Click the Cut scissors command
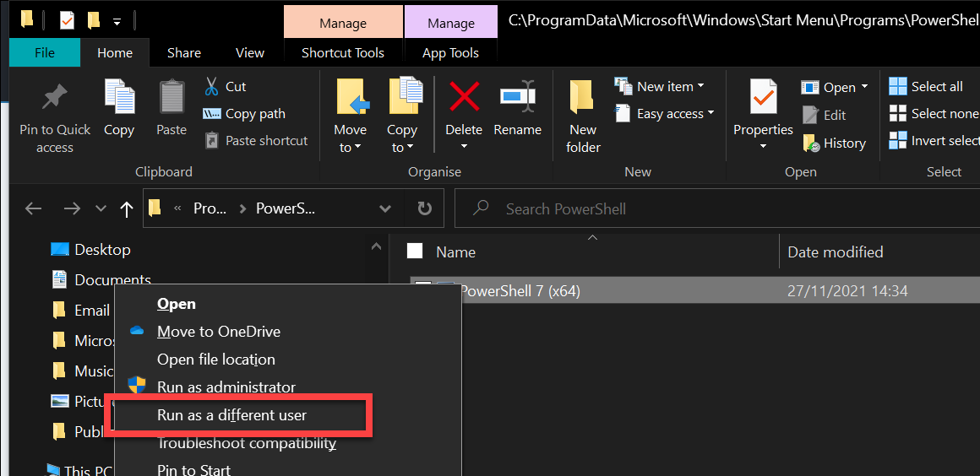980x476 pixels. [x=225, y=86]
